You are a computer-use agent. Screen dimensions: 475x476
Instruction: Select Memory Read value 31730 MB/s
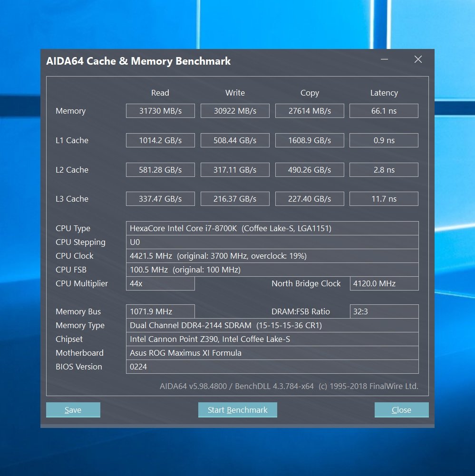click(160, 111)
